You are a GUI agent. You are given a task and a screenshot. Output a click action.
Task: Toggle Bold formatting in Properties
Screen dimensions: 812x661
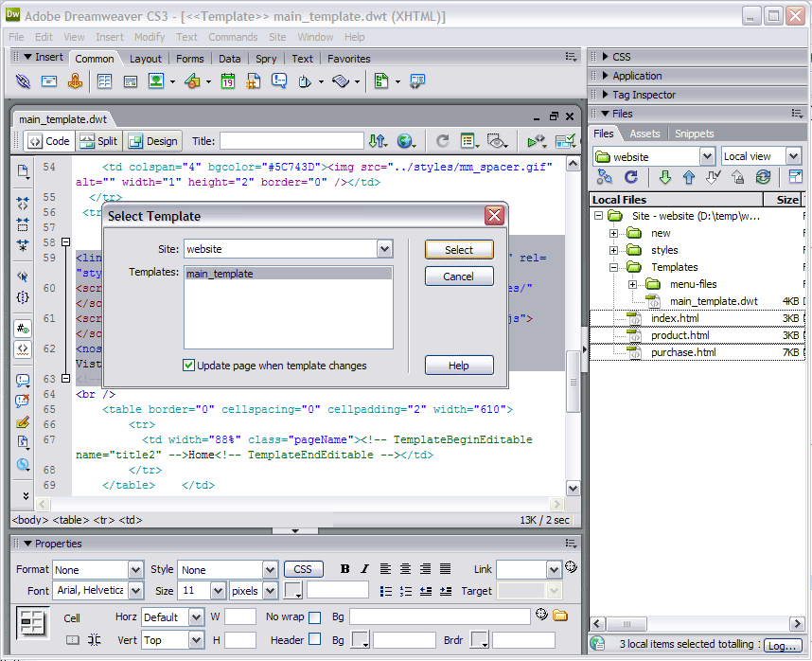pos(344,569)
